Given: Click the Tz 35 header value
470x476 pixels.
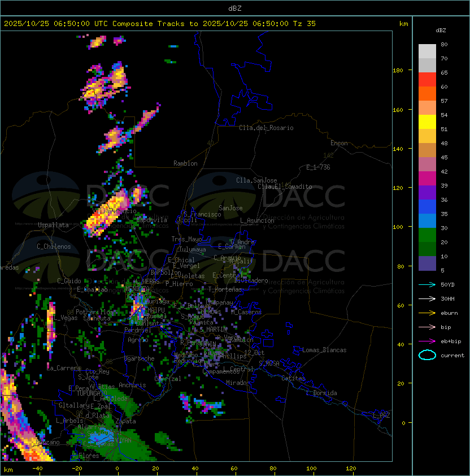Looking at the screenshot, I should point(304,23).
